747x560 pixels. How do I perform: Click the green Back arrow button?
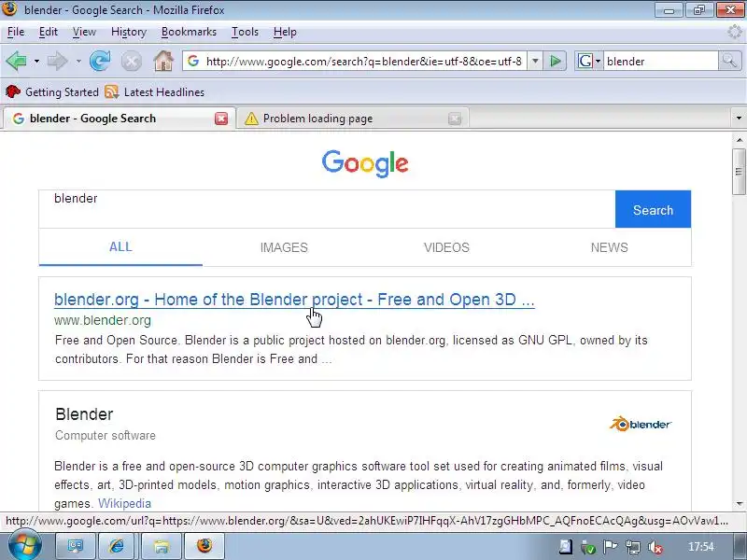click(16, 61)
